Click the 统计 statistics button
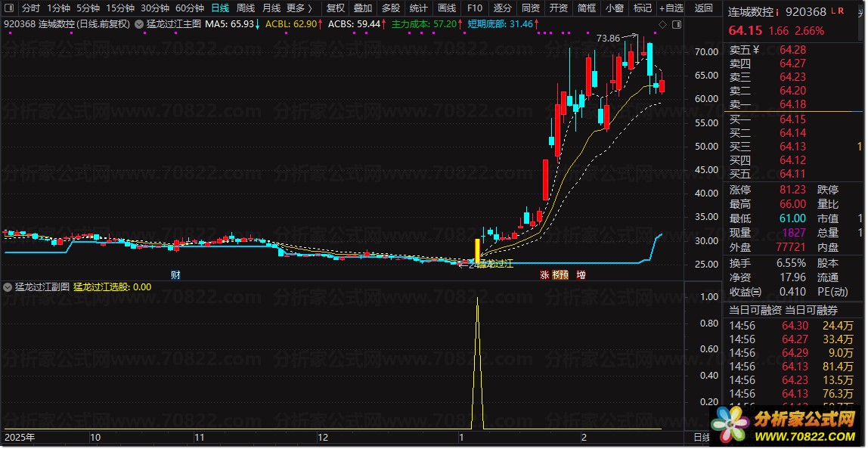868x449 pixels. pos(419,8)
